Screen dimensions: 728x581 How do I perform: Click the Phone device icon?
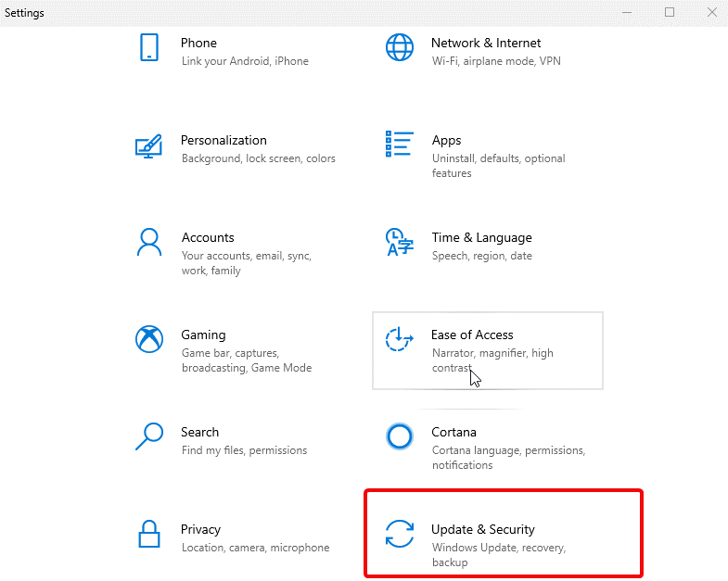149,47
